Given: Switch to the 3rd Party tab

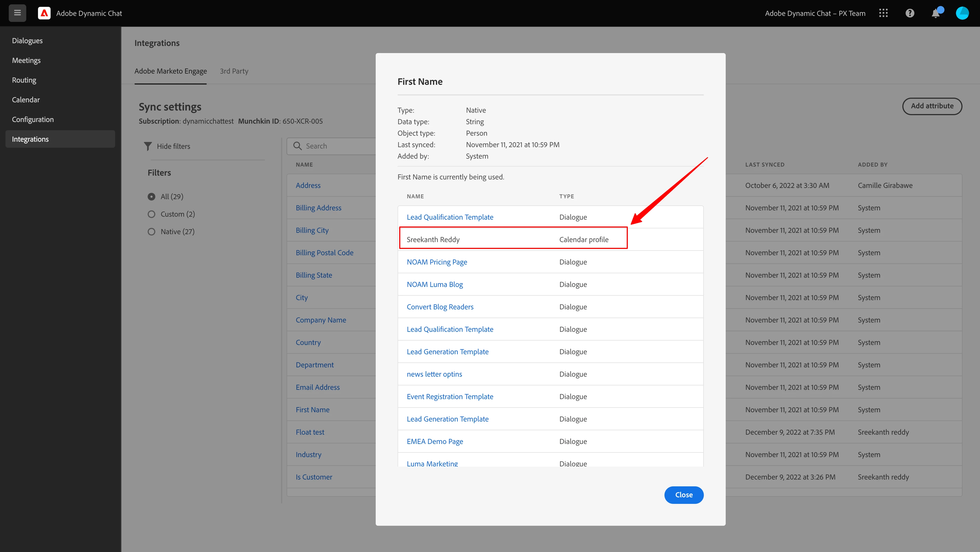Looking at the screenshot, I should pos(234,71).
